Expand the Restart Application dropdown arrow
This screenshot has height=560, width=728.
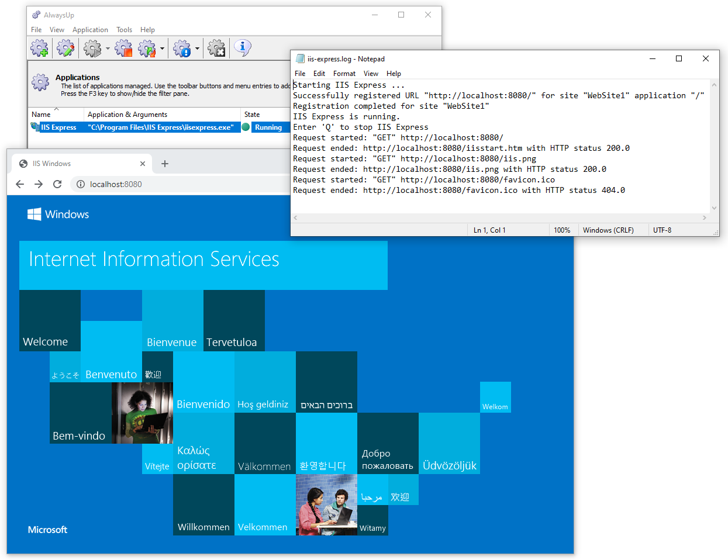point(162,49)
